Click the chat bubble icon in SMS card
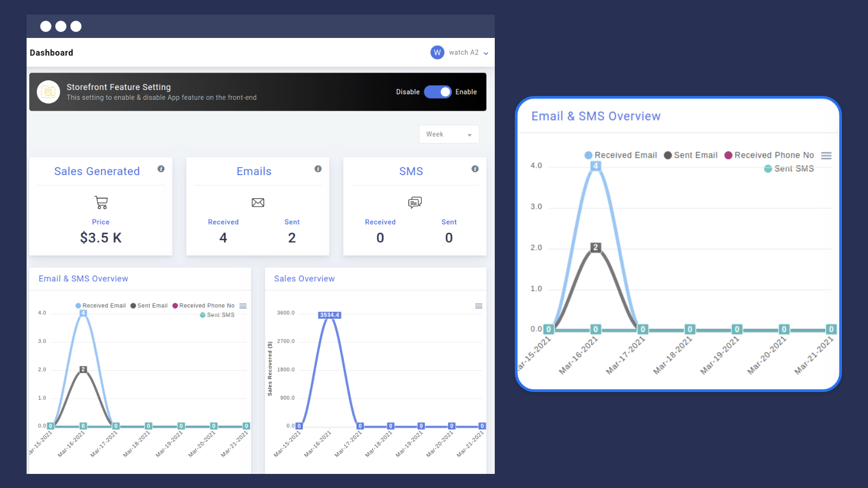The height and width of the screenshot is (488, 868). point(415,203)
